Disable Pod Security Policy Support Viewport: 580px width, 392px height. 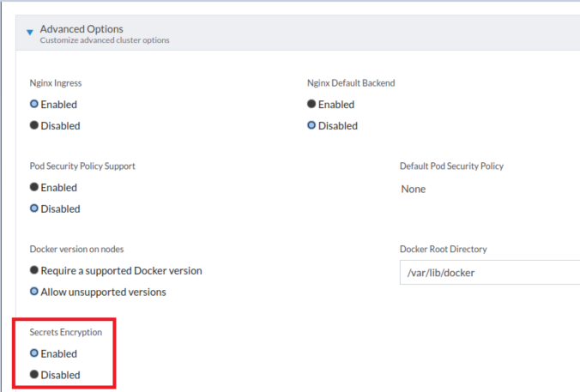(34, 208)
